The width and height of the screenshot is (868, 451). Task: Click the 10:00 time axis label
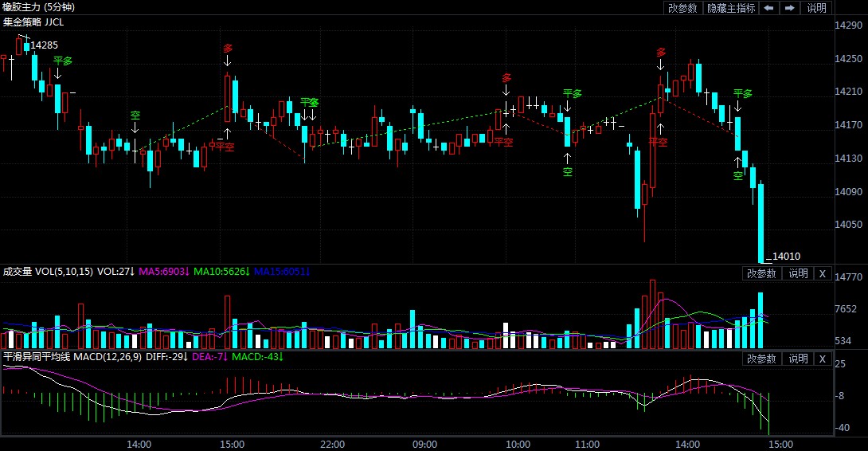[518, 445]
